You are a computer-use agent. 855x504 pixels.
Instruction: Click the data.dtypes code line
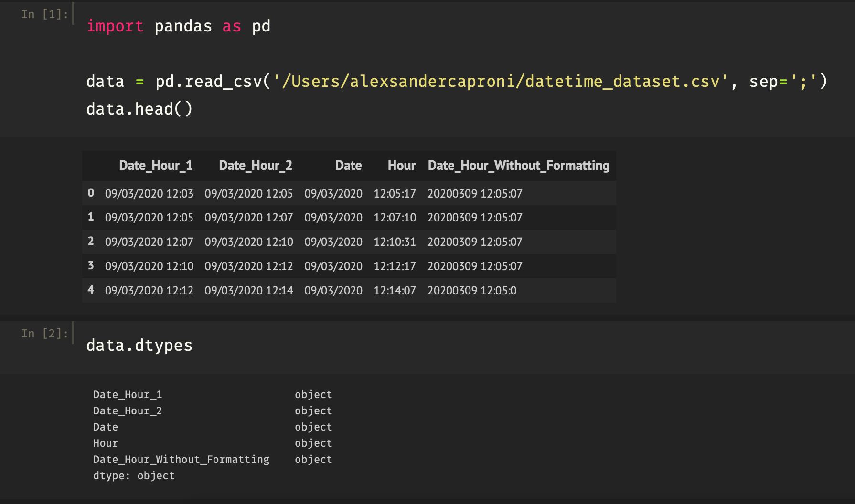[139, 345]
